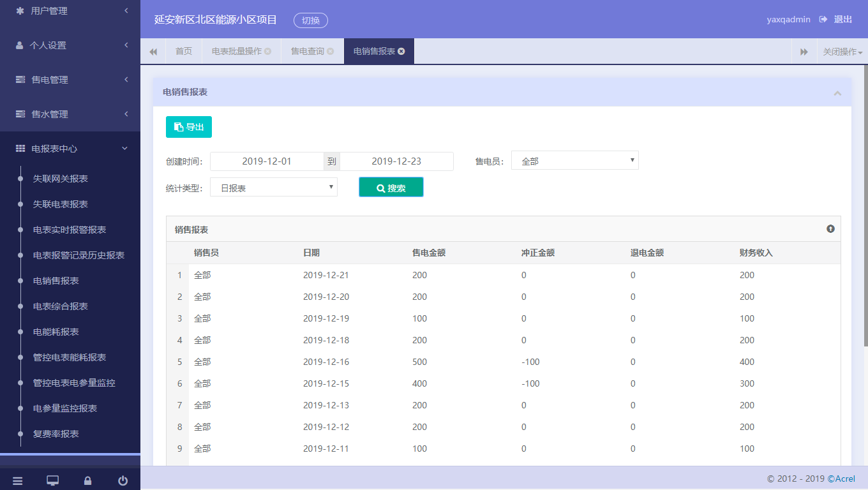
Task: Open 失联网关报表 in sidebar
Action: (61, 179)
